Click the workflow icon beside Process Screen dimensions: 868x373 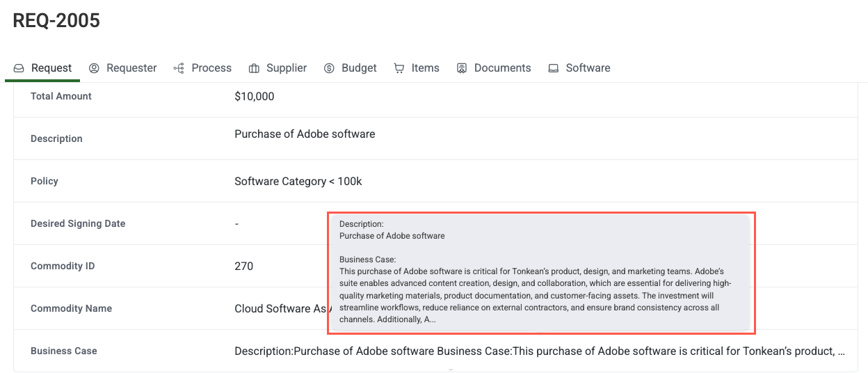(x=179, y=68)
